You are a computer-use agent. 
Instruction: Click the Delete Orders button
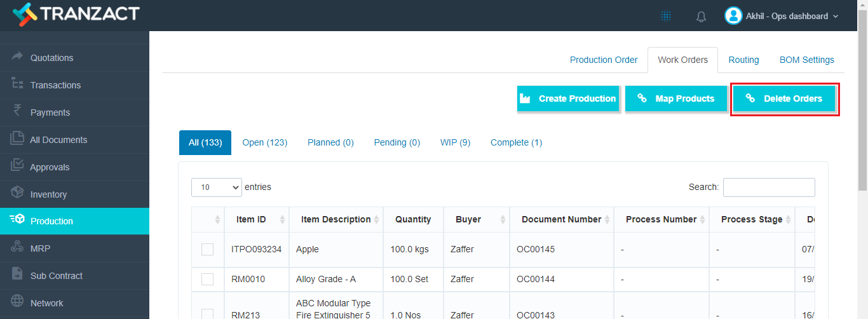coord(784,98)
